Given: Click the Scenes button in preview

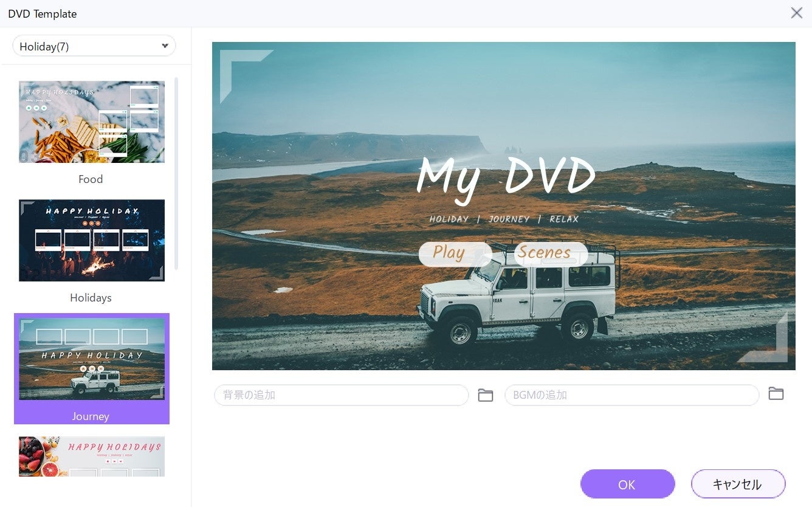Looking at the screenshot, I should tap(551, 253).
